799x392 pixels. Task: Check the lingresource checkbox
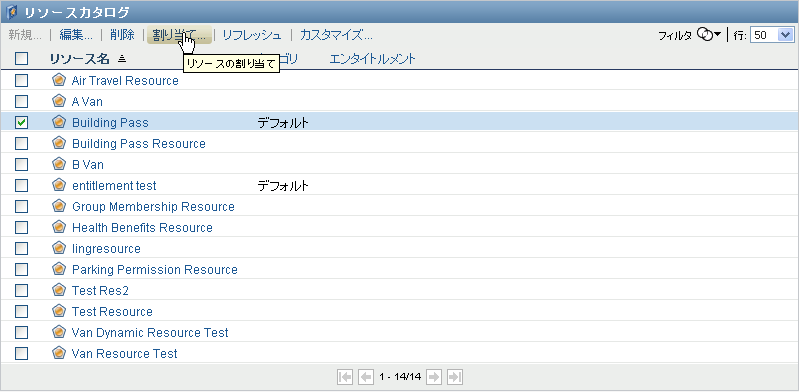click(x=21, y=248)
